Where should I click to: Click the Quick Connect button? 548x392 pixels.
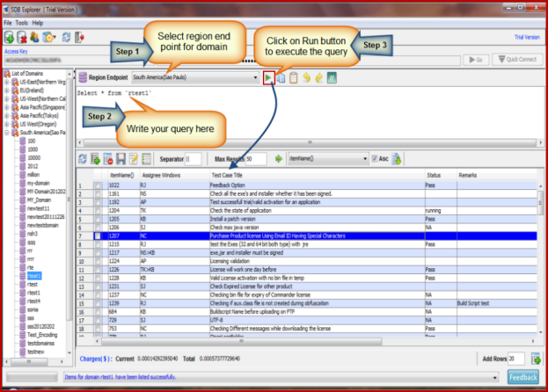[x=517, y=60]
